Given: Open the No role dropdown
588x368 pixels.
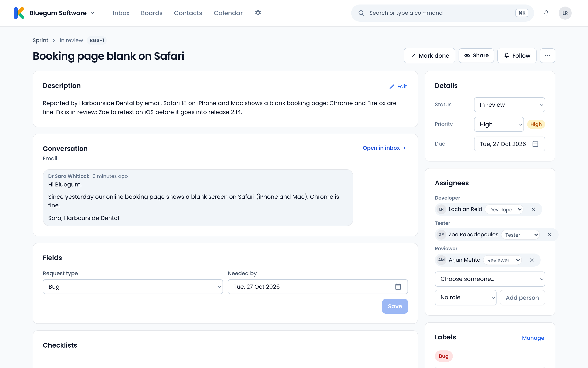Looking at the screenshot, I should coord(465,297).
